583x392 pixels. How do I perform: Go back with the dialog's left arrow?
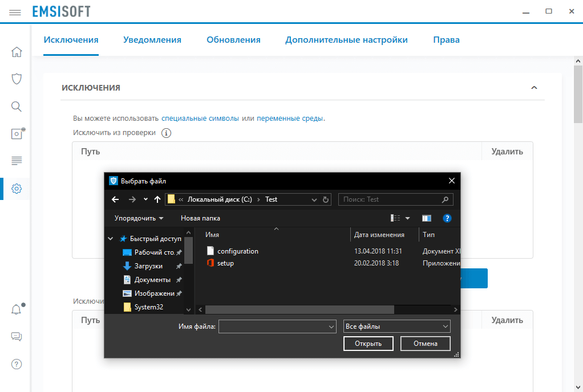pyautogui.click(x=115, y=199)
